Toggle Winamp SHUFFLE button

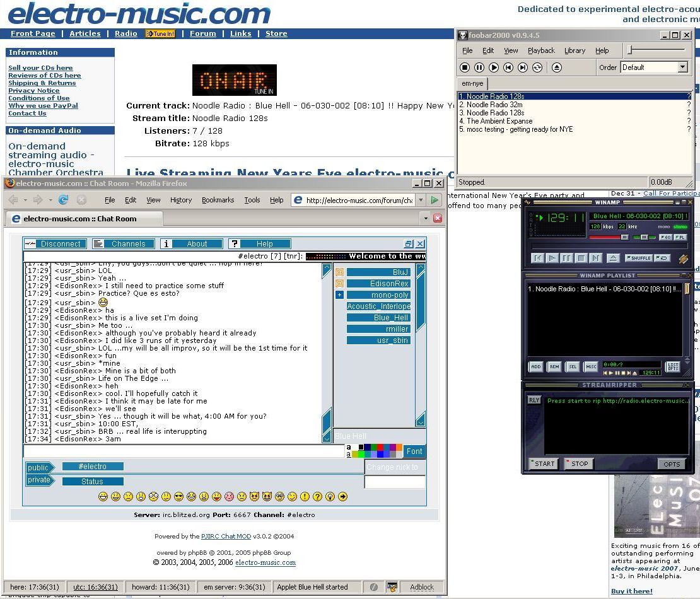click(638, 258)
